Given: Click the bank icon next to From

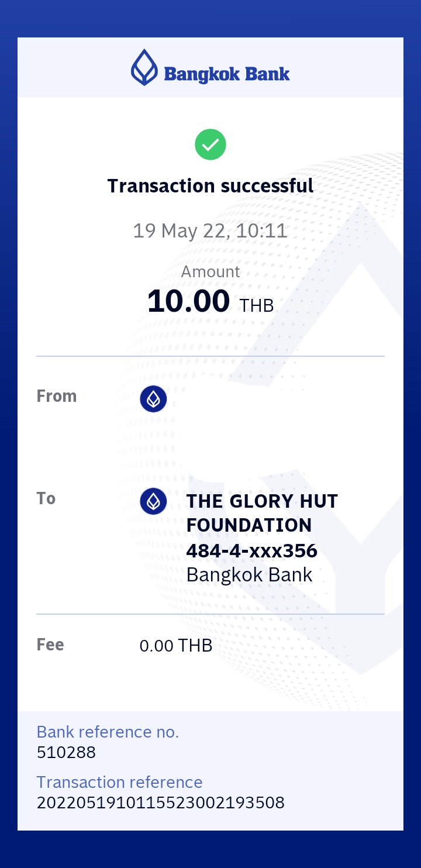Looking at the screenshot, I should (x=153, y=399).
